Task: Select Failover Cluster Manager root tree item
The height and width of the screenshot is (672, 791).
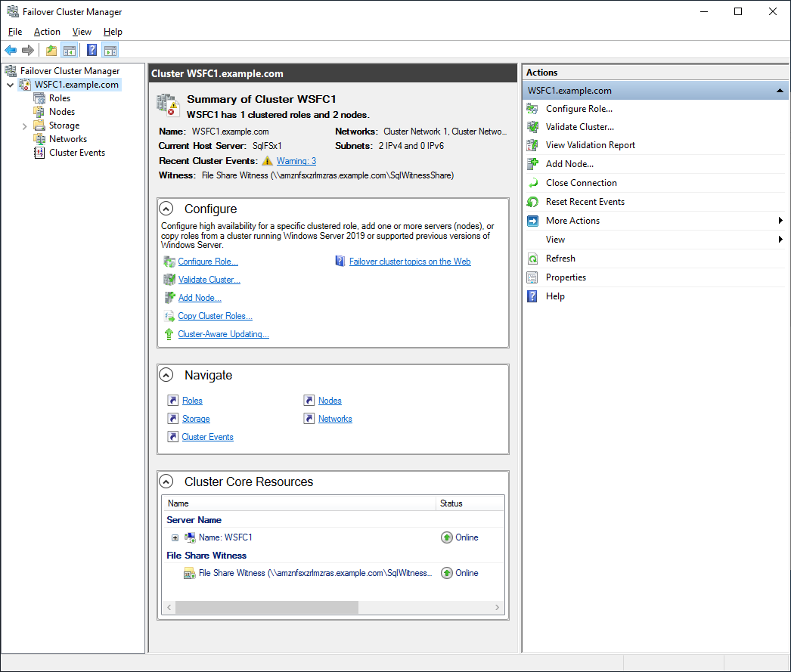Action: tap(70, 71)
